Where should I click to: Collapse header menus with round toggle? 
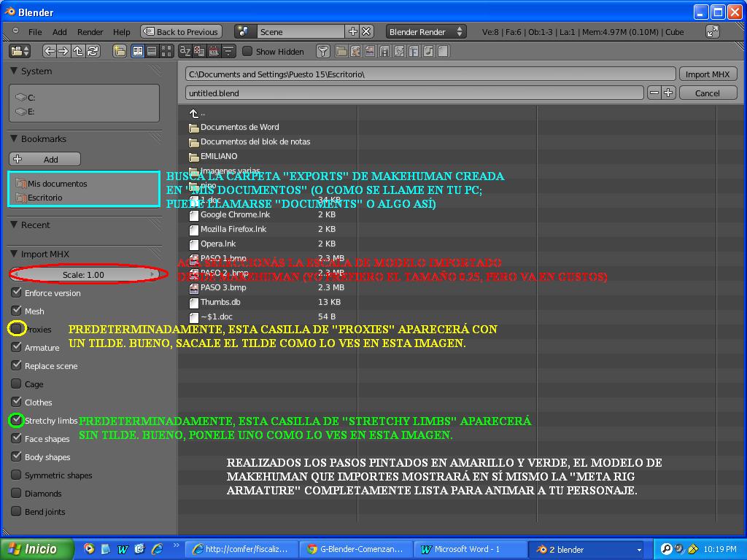pos(16,31)
